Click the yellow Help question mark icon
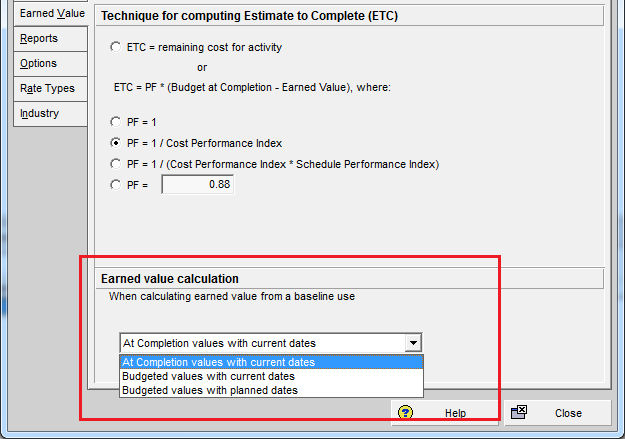This screenshot has height=439, width=625. (x=405, y=412)
